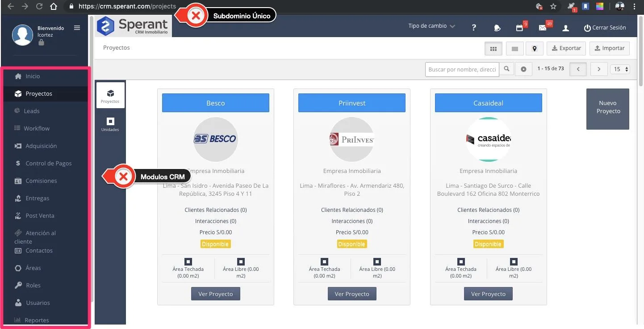Click the magnifier search button

506,69
